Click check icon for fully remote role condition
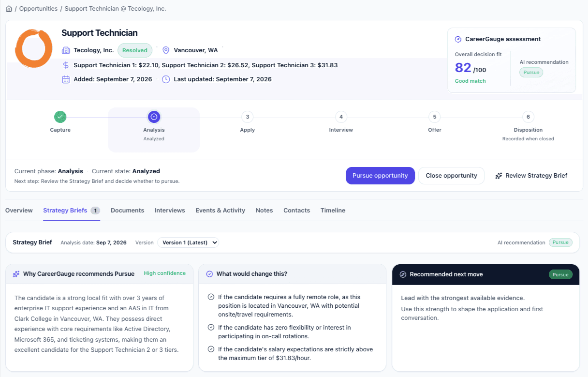Screen dimensions: 588x377 [x=211, y=297]
